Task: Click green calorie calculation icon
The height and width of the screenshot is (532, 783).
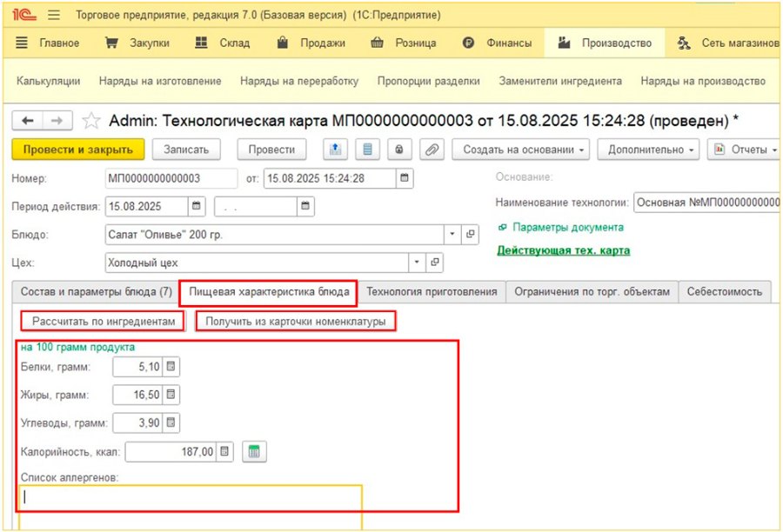Action: point(254,452)
